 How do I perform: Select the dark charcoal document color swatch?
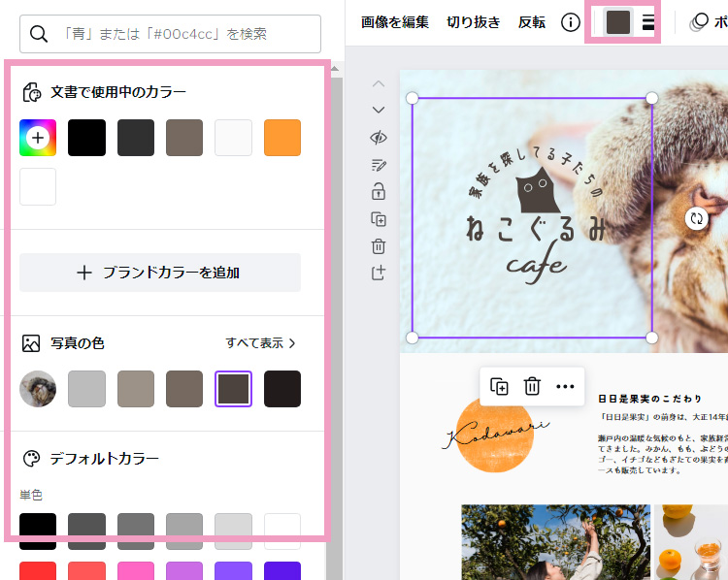click(136, 138)
